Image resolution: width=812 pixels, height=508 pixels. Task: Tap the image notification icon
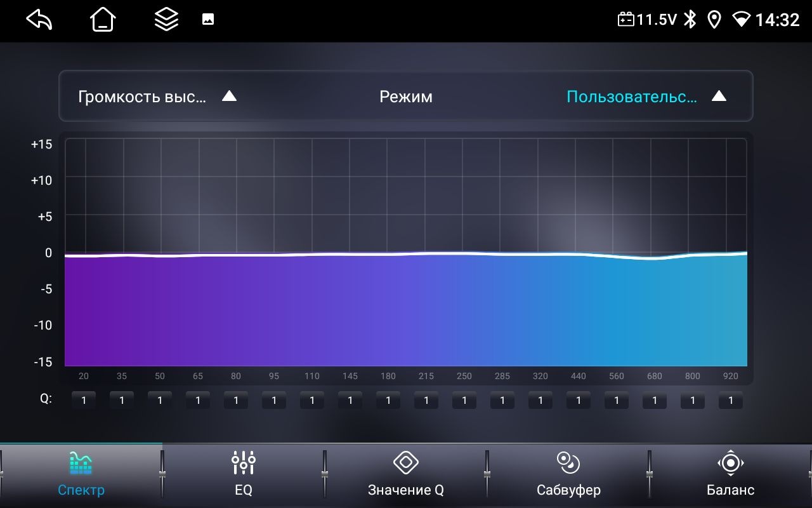point(208,20)
